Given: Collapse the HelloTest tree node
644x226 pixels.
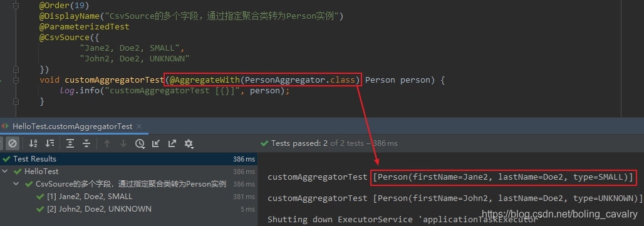Looking at the screenshot, I should pyautogui.click(x=5, y=172).
